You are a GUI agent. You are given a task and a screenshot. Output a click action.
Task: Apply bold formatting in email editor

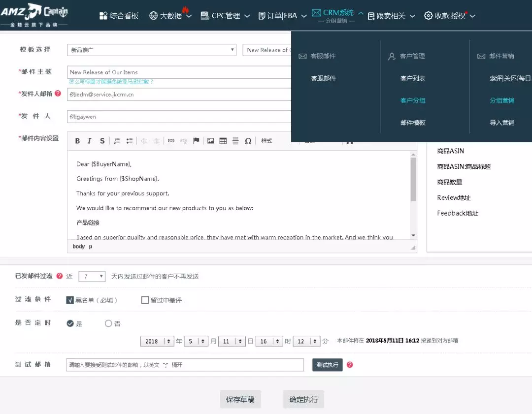77,141
